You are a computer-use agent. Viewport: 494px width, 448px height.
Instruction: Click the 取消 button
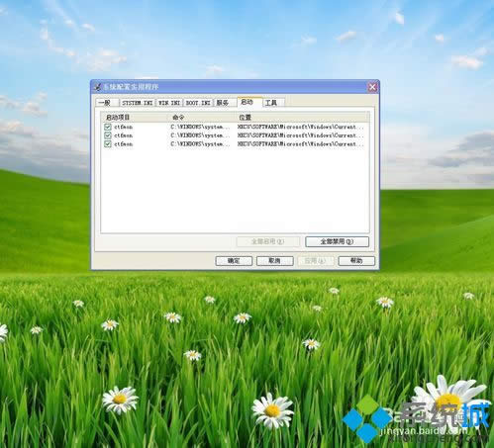[x=275, y=261]
